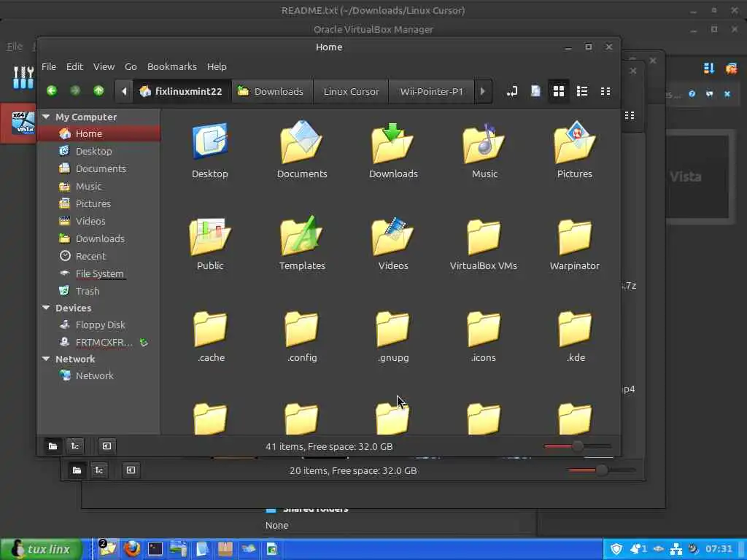
Task: Select Network entry in sidebar
Action: click(98, 376)
